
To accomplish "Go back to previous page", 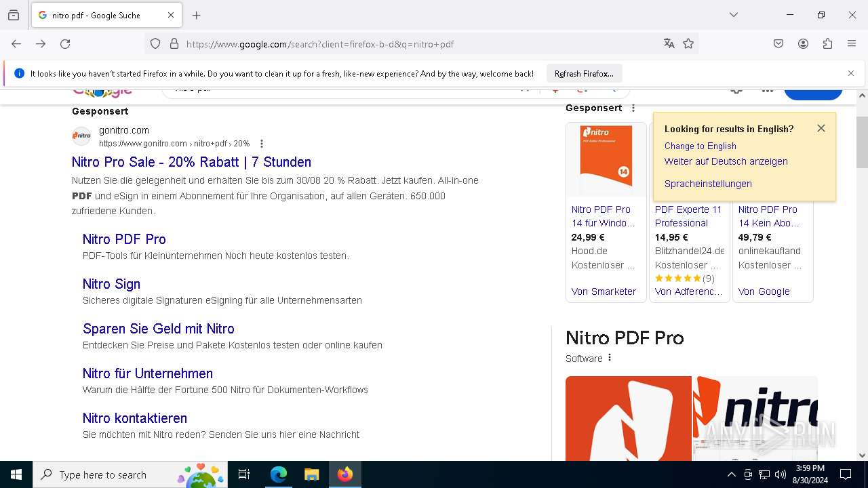I will (16, 44).
